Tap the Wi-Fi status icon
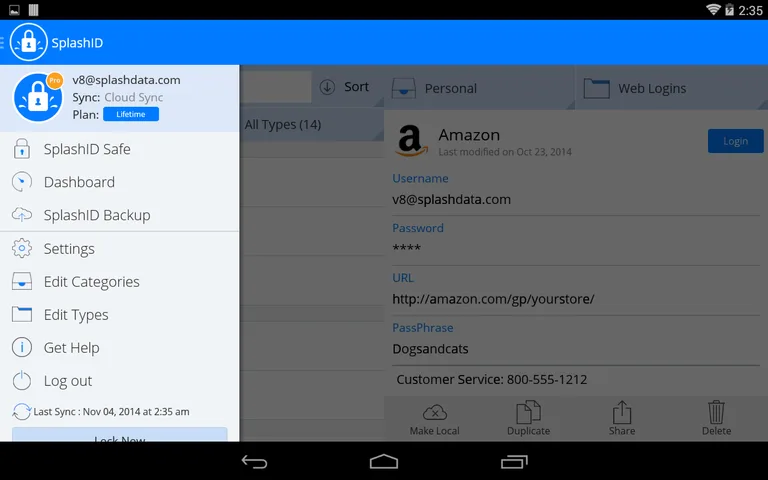This screenshot has height=480, width=768. 713,9
